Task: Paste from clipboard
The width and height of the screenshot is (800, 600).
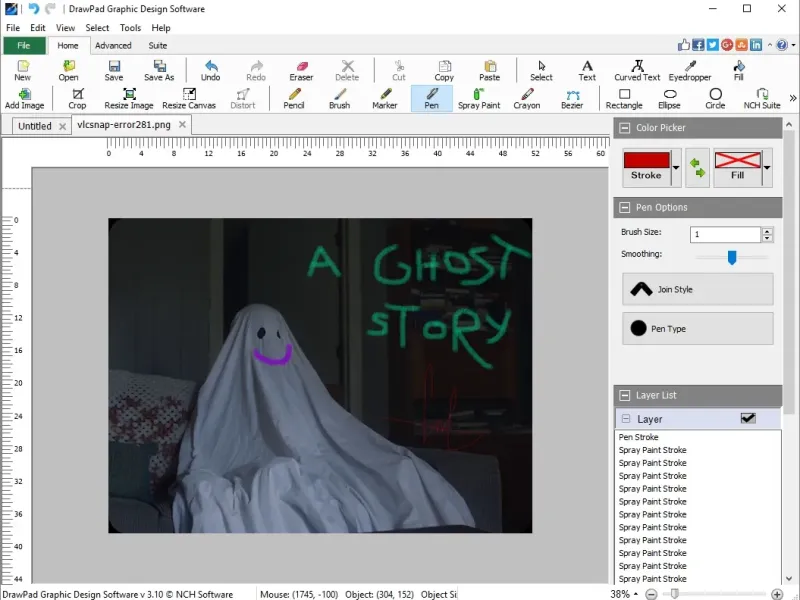Action: [x=489, y=70]
